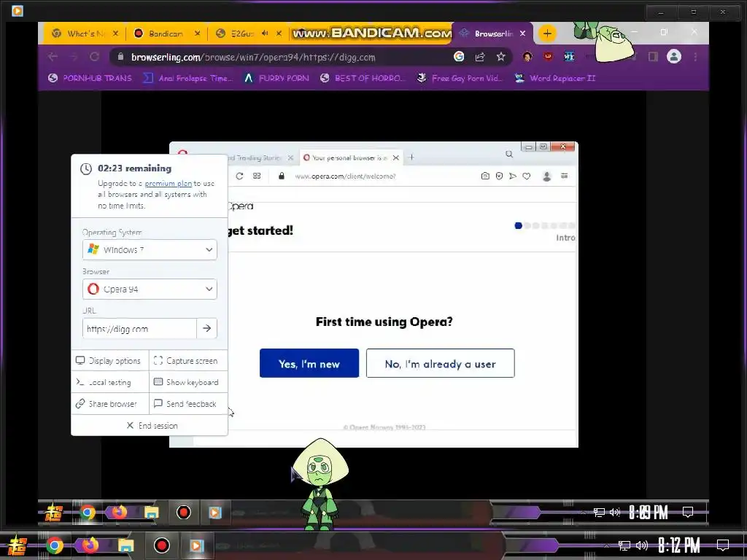Click Chrome's reload button
Viewport: 747px width, 560px height.
pyautogui.click(x=94, y=57)
